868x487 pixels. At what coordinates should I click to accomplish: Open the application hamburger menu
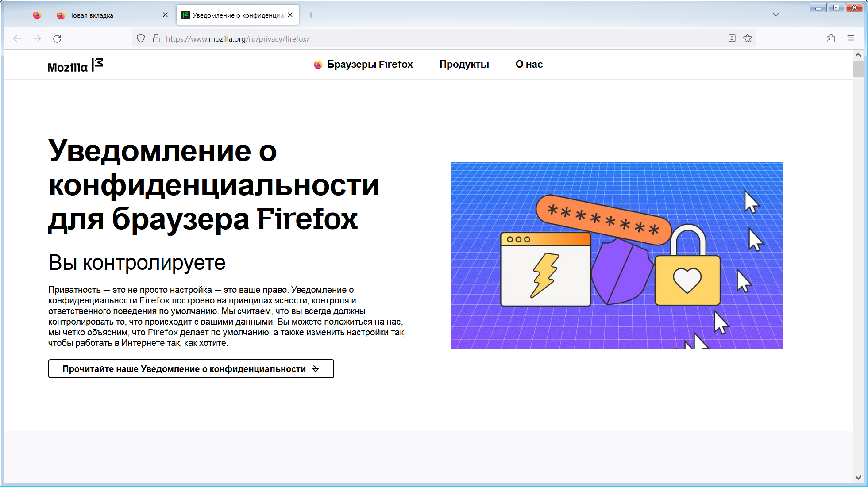point(850,38)
